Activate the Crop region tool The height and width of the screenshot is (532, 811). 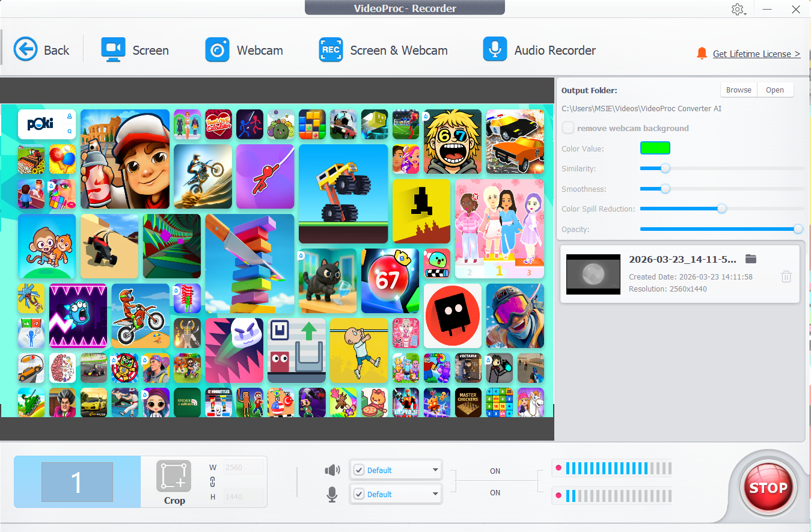(174, 482)
